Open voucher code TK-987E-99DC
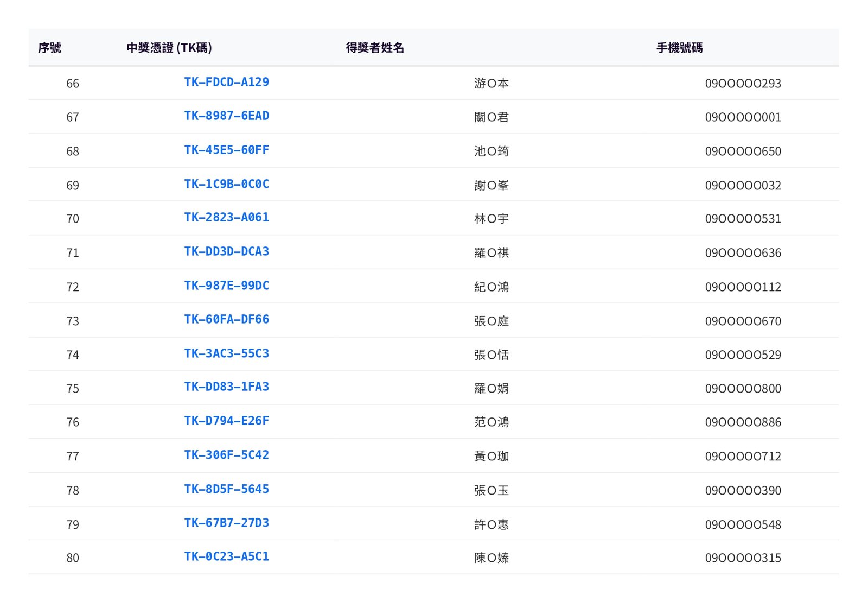 click(x=226, y=286)
